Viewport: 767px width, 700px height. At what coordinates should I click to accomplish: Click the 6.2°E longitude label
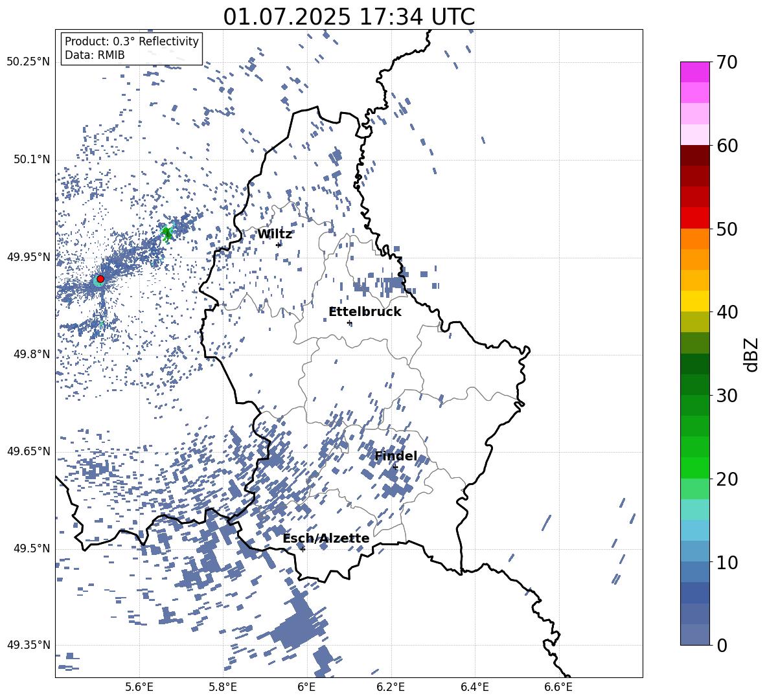[391, 687]
